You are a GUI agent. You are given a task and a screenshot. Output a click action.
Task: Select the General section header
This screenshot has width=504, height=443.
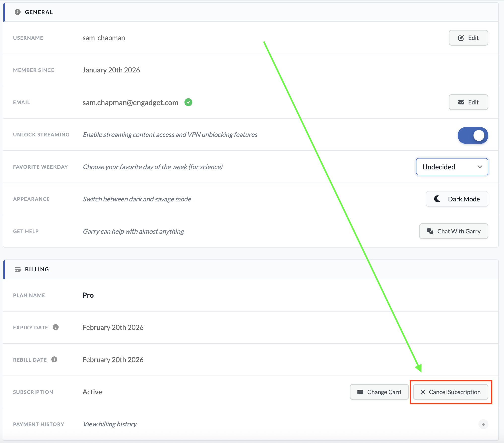(x=38, y=12)
